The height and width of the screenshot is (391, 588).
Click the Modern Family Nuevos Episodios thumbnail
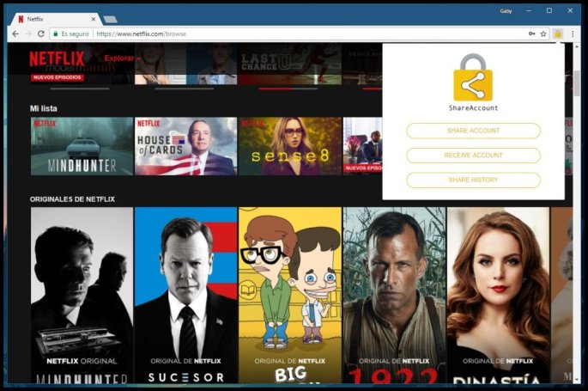coord(82,64)
